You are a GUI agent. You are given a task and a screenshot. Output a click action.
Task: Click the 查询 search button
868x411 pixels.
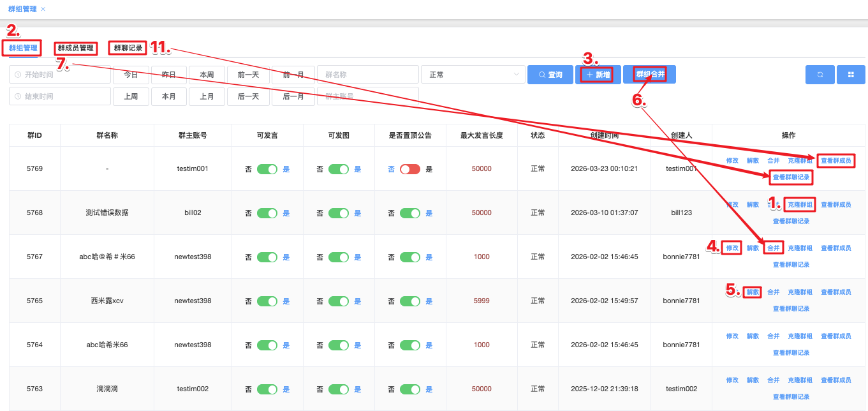(x=550, y=75)
